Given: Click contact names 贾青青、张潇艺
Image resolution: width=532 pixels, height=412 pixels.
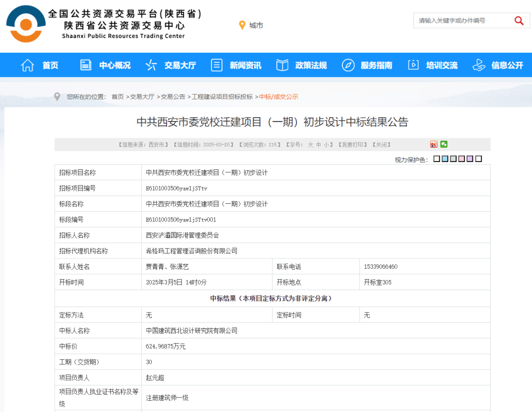Looking at the screenshot, I should [x=167, y=266].
